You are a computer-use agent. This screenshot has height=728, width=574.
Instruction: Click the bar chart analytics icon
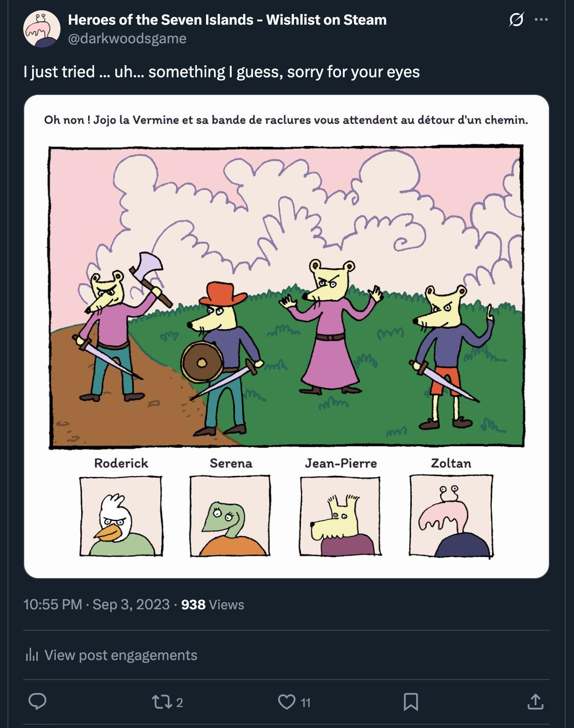coord(32,655)
